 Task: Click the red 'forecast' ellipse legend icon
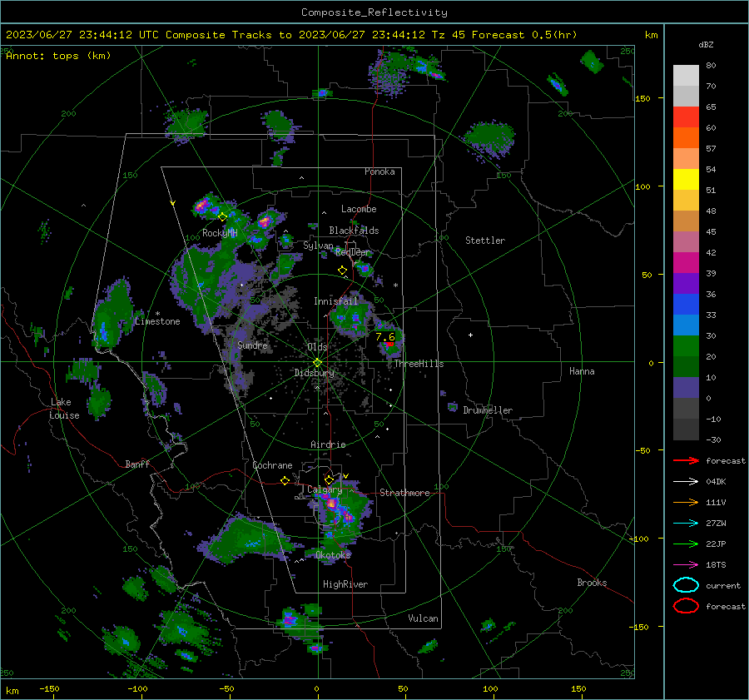[686, 606]
